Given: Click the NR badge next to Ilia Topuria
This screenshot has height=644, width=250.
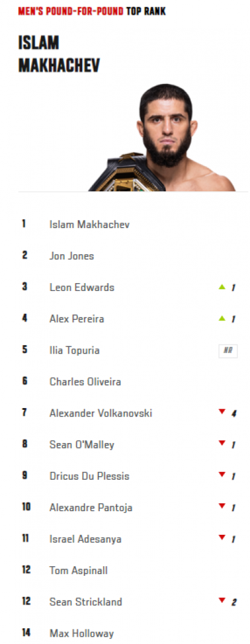Looking at the screenshot, I should [x=228, y=351].
